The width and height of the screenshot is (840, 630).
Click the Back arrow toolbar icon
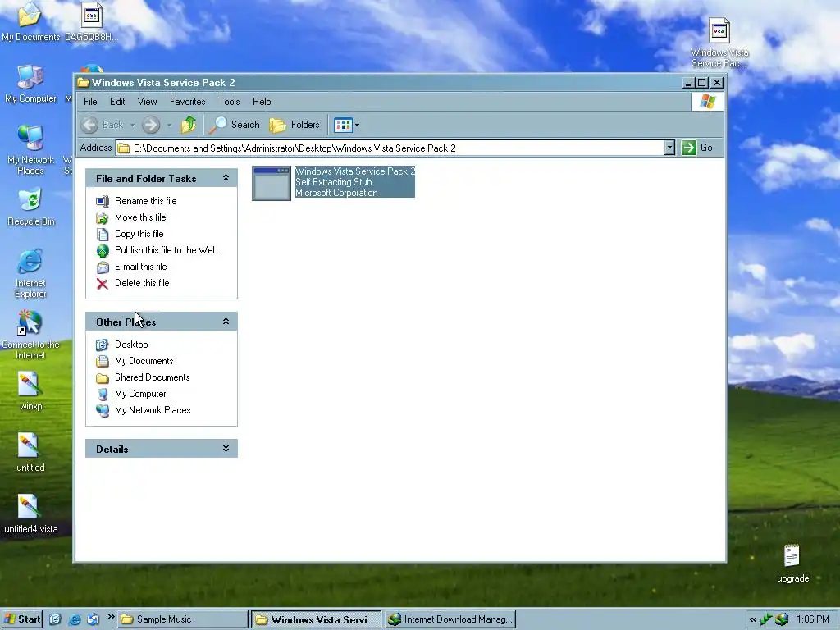tap(90, 125)
